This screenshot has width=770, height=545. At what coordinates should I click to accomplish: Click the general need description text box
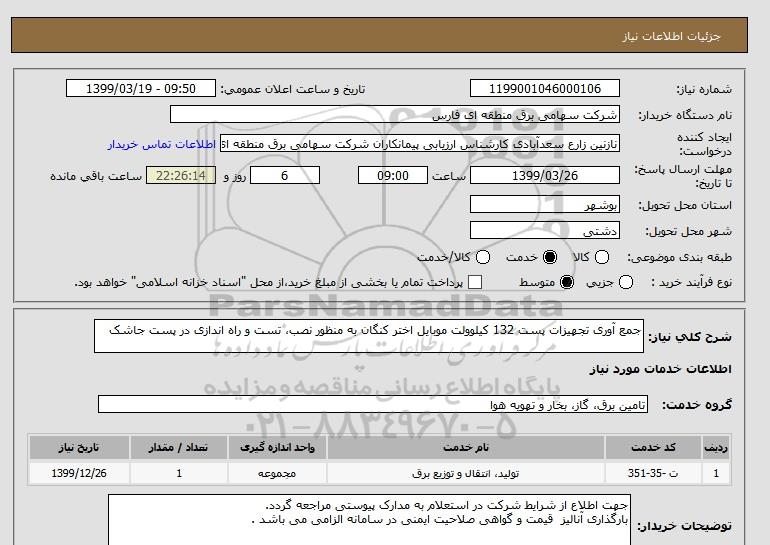(369, 336)
